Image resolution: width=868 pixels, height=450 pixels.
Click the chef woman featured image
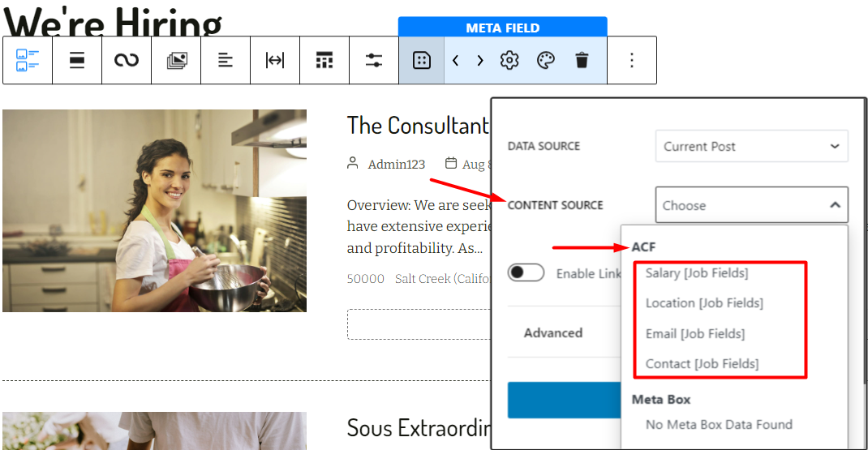154,210
